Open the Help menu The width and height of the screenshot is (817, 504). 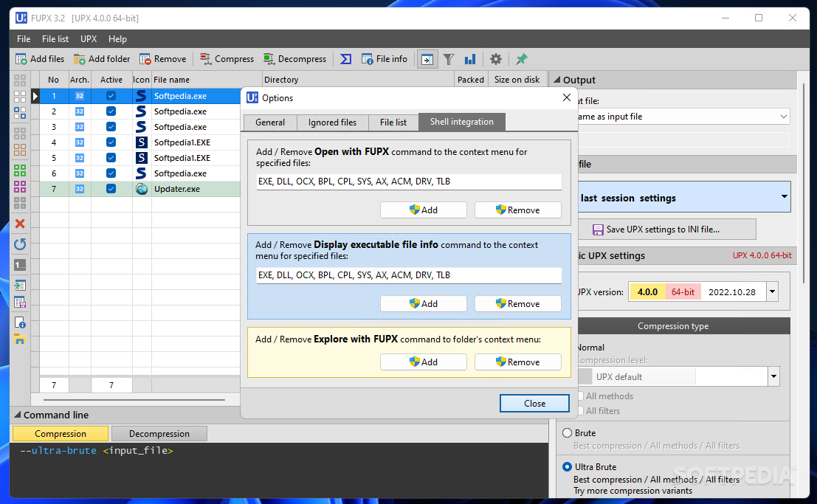point(117,39)
